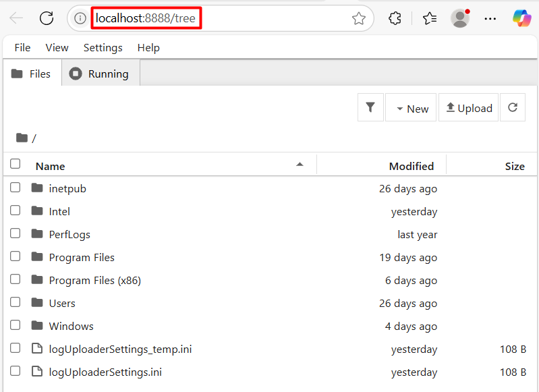Open browser settings ellipsis menu
Viewport: 539px width, 392px height.
tap(490, 19)
